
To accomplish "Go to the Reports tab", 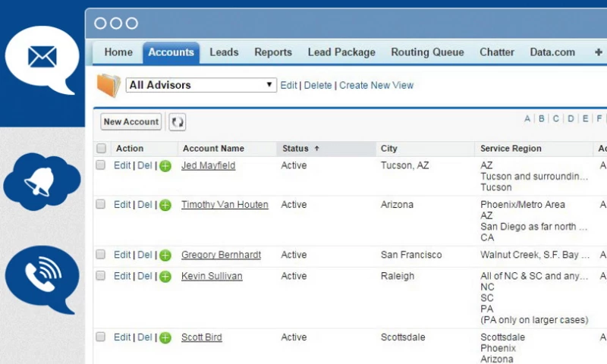I will [273, 52].
